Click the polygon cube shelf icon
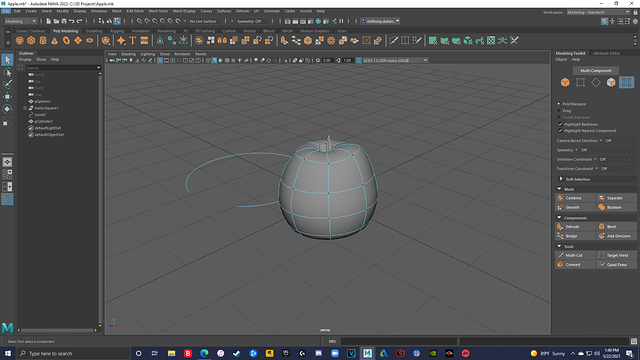The width and height of the screenshot is (640, 360). tap(31, 40)
